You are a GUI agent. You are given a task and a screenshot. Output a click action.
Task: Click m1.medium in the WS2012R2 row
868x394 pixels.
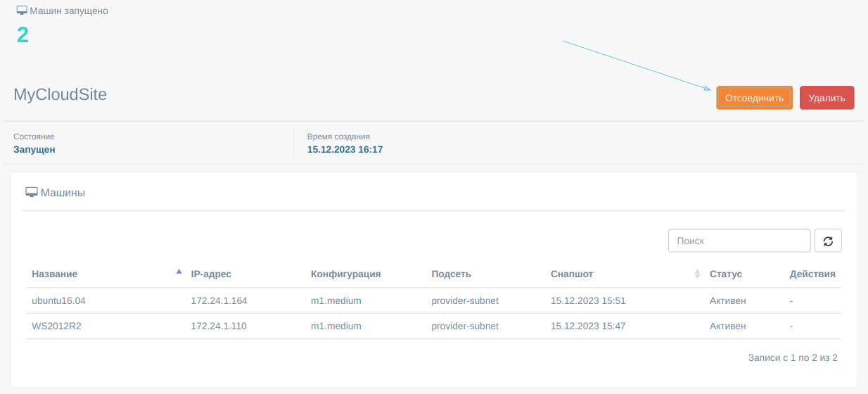point(336,326)
